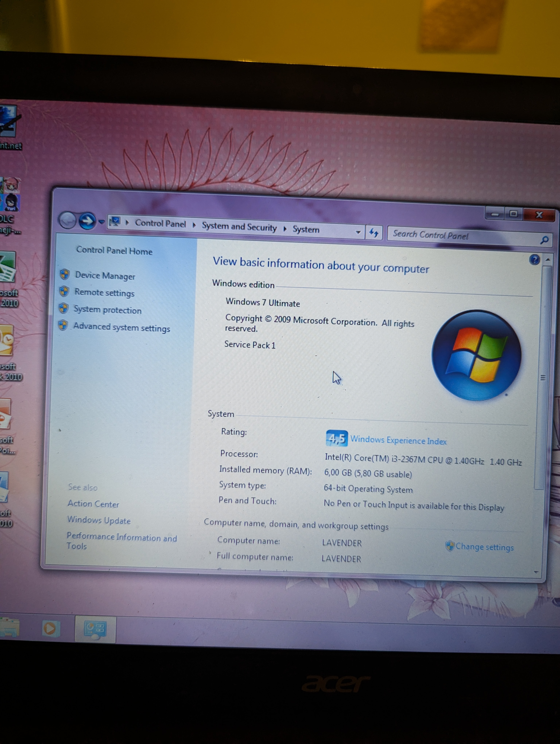Click the Back navigation arrow button
This screenshot has height=744, width=560.
click(x=68, y=220)
